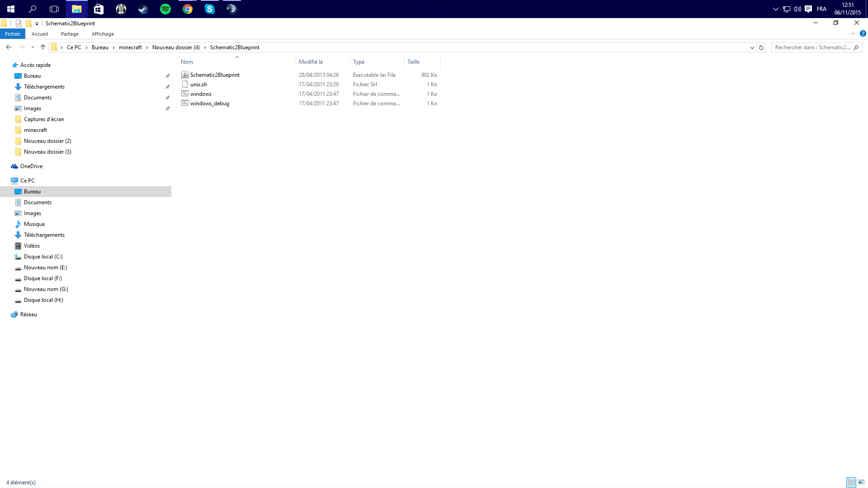Open Captures d'écran folder in sidebar
Image resolution: width=868 pixels, height=488 pixels.
tap(44, 119)
